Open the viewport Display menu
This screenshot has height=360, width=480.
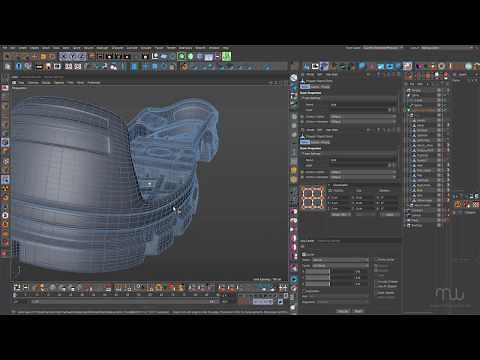pos(46,82)
